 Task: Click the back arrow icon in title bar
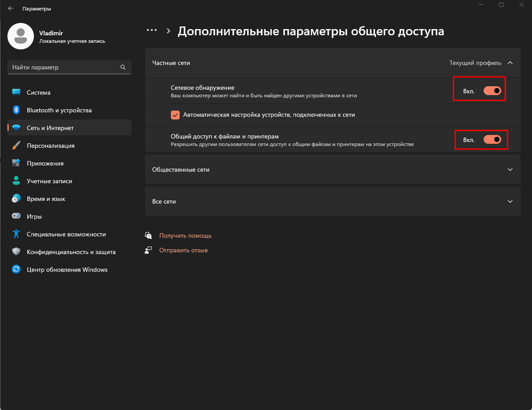pyautogui.click(x=11, y=8)
